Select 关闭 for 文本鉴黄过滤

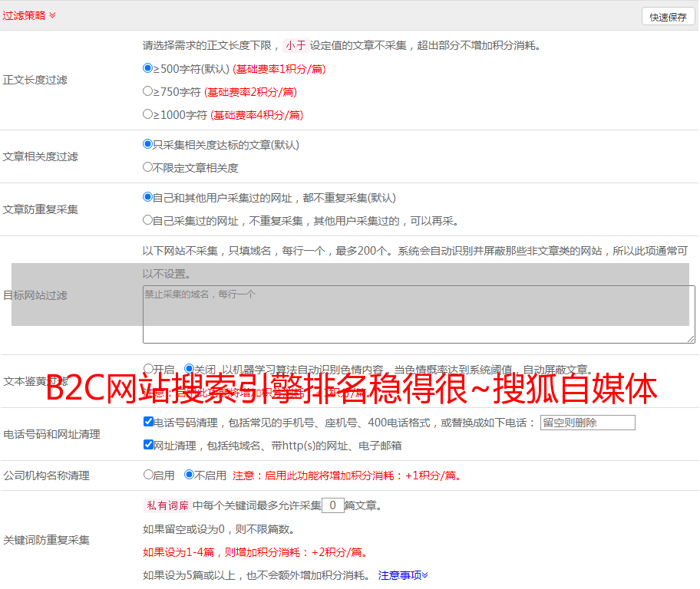click(x=190, y=369)
